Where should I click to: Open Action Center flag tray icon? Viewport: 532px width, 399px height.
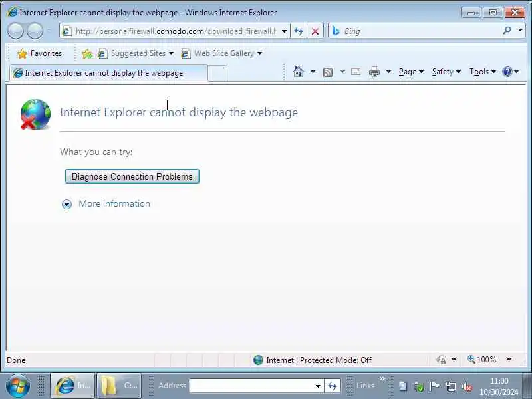[435, 386]
